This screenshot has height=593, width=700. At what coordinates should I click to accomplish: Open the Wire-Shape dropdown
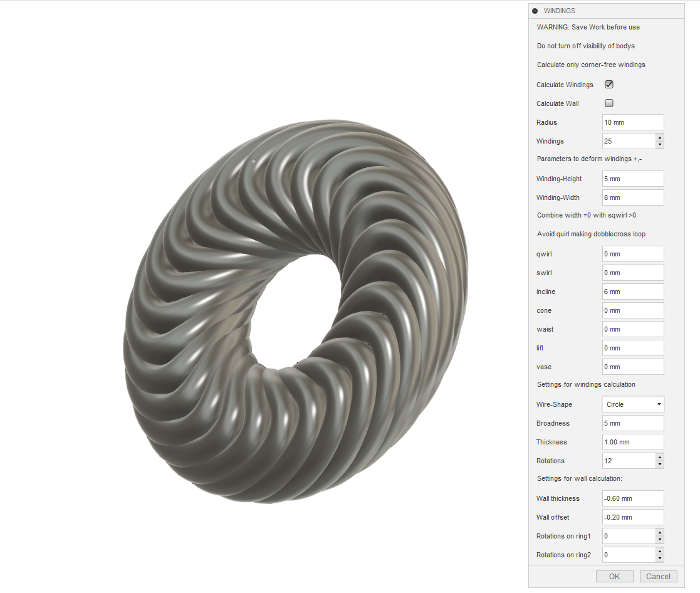[x=632, y=404]
